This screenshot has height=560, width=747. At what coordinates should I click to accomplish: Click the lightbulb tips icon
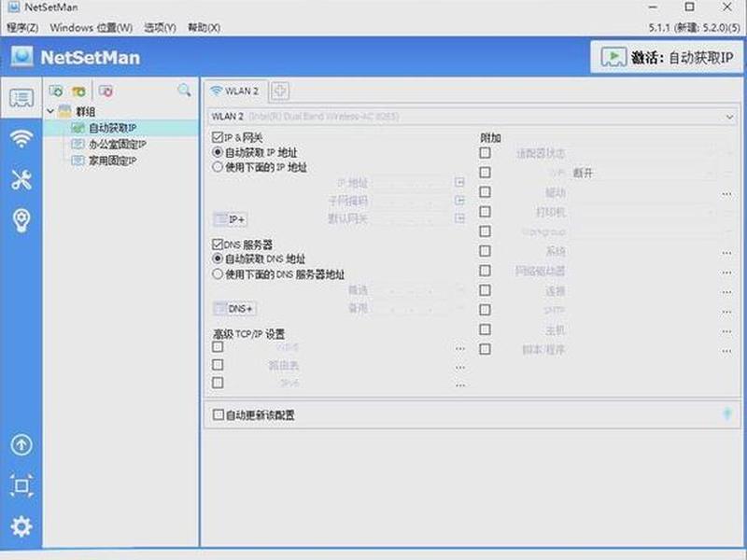point(21,220)
